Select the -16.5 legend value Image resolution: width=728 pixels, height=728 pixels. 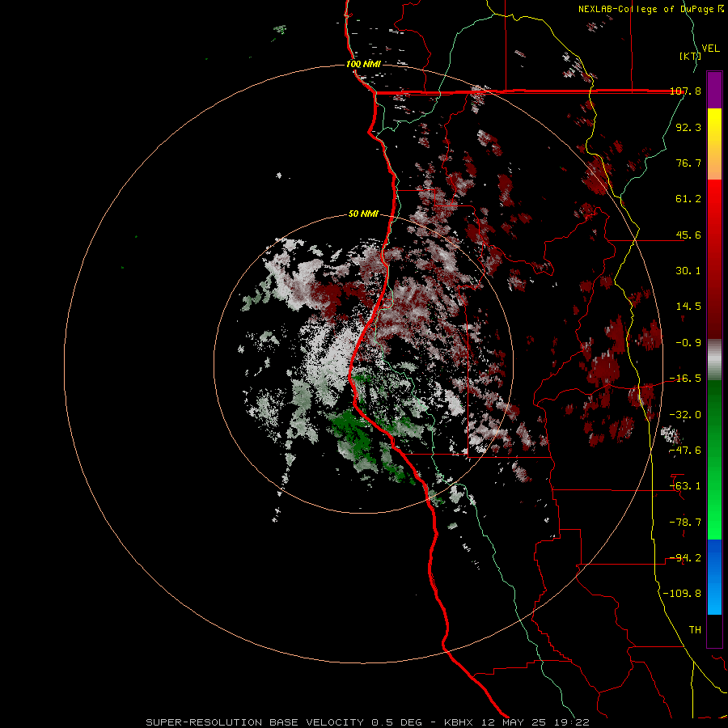pos(685,379)
